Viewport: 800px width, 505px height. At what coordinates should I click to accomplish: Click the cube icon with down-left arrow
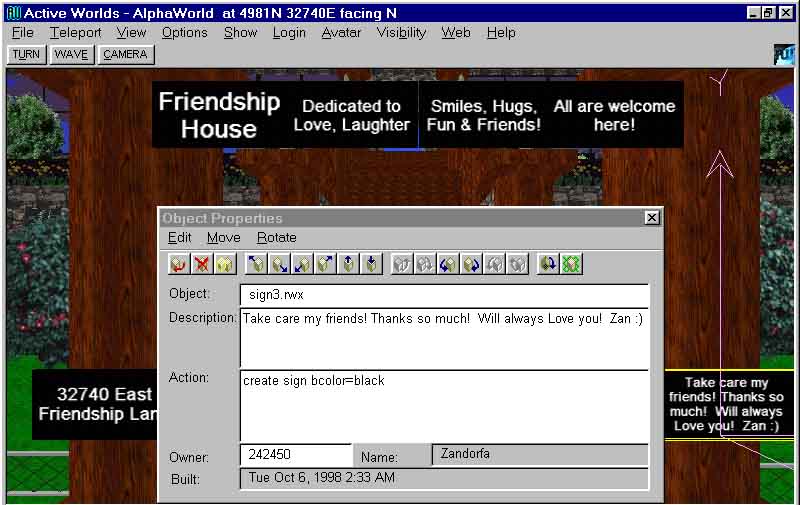point(302,264)
